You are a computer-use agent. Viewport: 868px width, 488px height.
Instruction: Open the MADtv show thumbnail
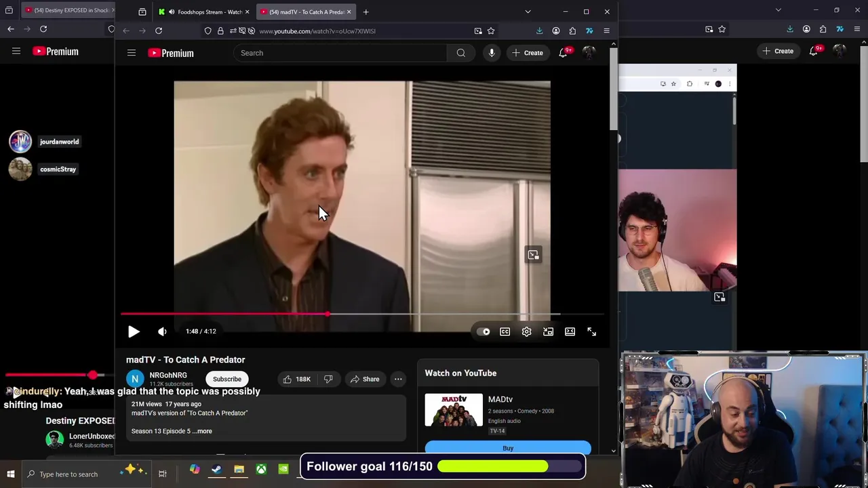(x=454, y=410)
